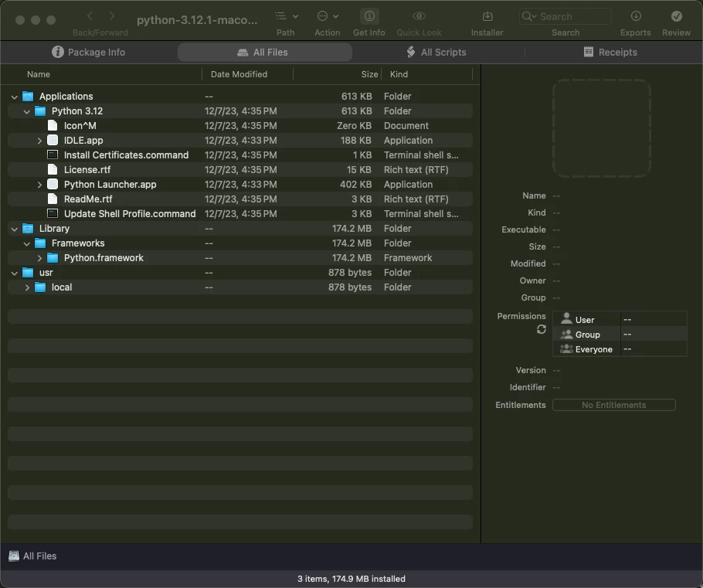The height and width of the screenshot is (588, 703).
Task: Switch to the Receipts tab
Action: click(610, 52)
